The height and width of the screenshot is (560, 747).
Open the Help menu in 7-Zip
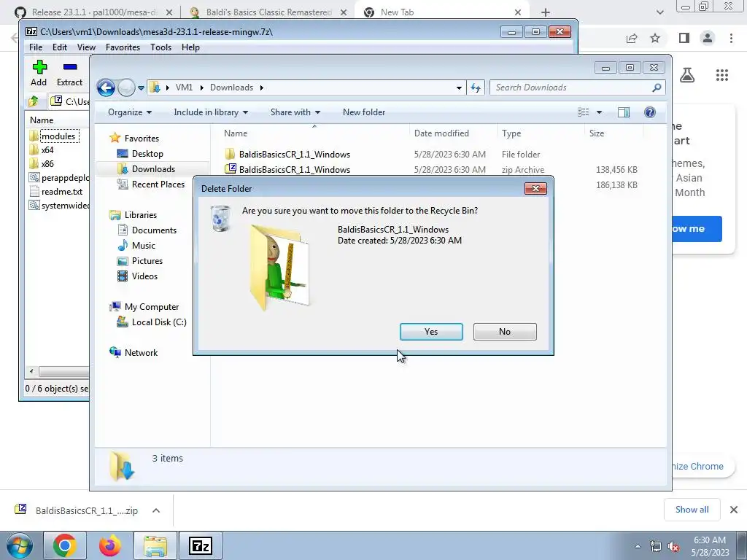point(190,47)
